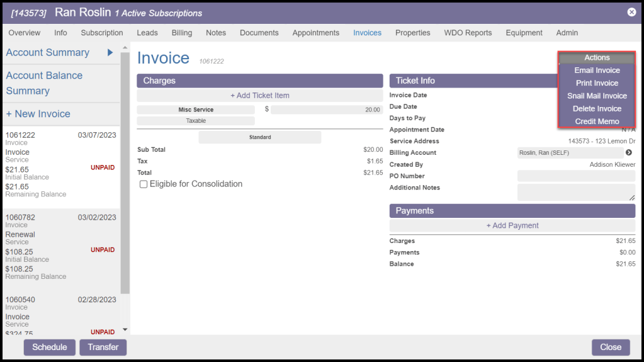Choose Print Invoice action

[597, 83]
